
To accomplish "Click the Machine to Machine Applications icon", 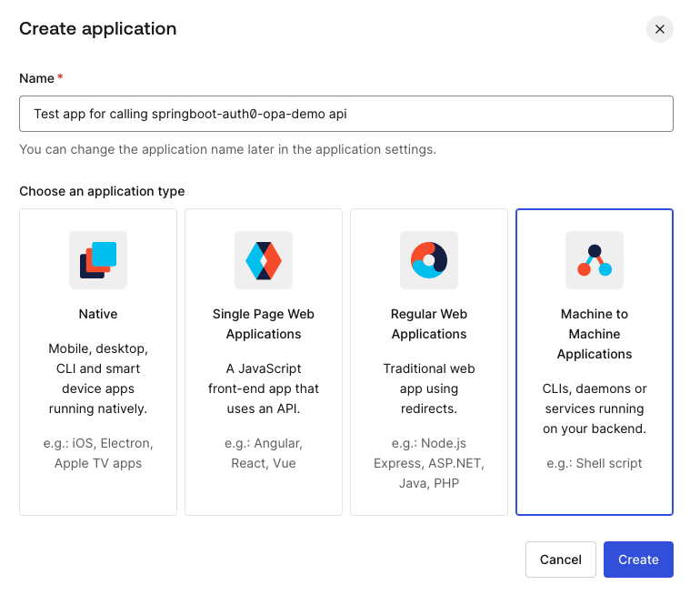I will point(595,260).
